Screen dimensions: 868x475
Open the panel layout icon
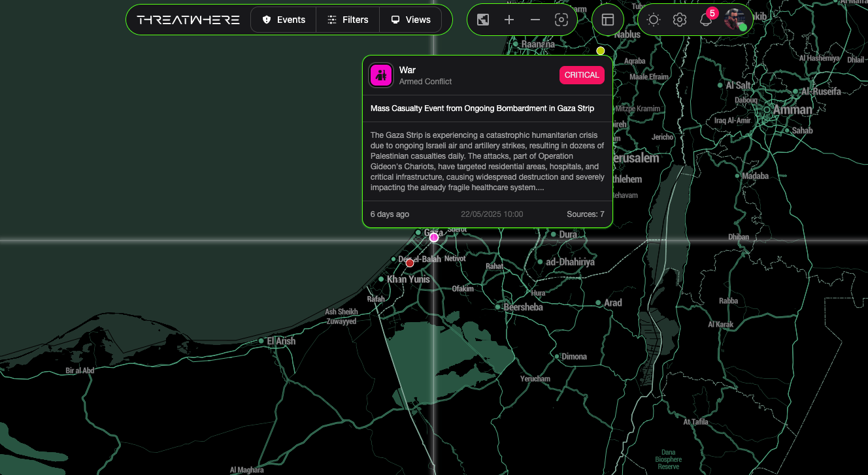[x=608, y=20]
